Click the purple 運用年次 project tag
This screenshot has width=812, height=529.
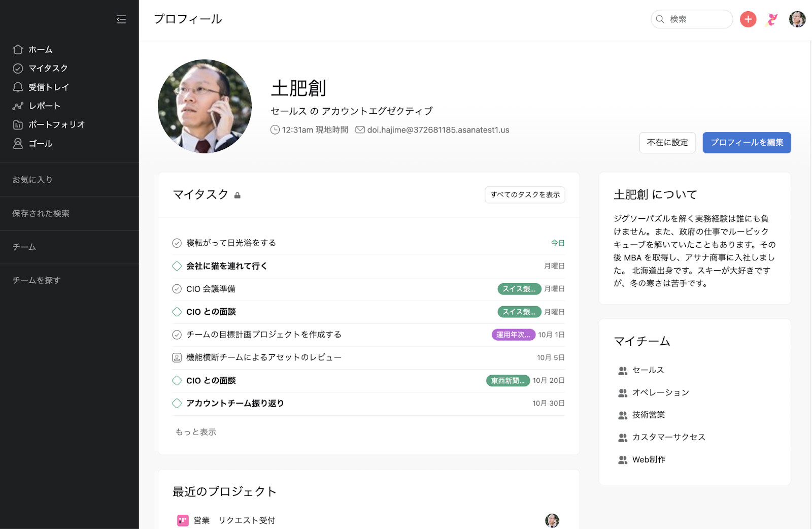click(x=514, y=335)
